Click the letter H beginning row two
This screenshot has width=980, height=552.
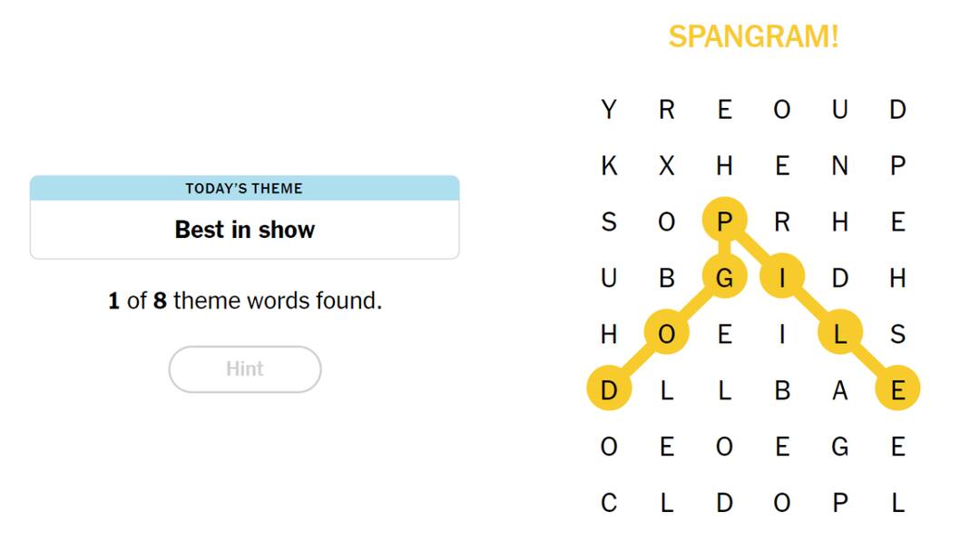(x=723, y=165)
